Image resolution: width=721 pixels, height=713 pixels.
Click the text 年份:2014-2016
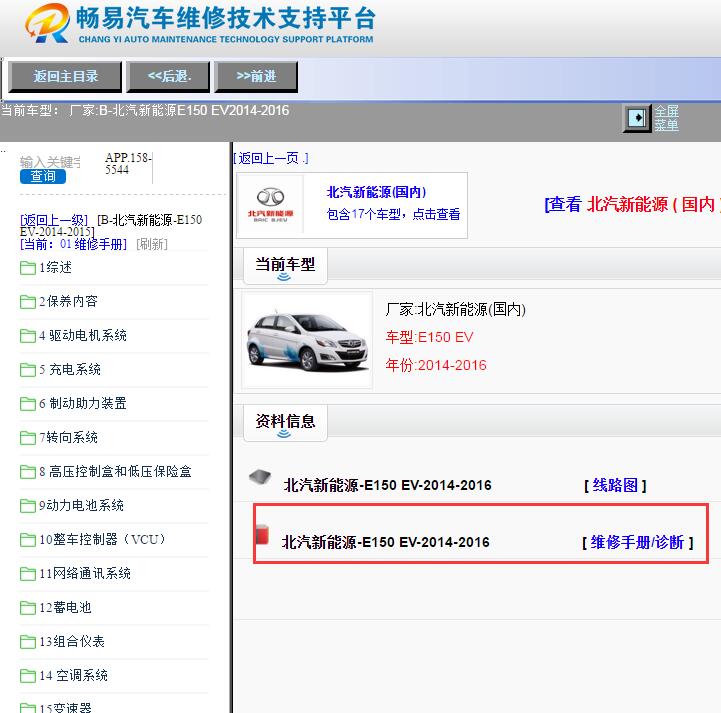(x=436, y=365)
